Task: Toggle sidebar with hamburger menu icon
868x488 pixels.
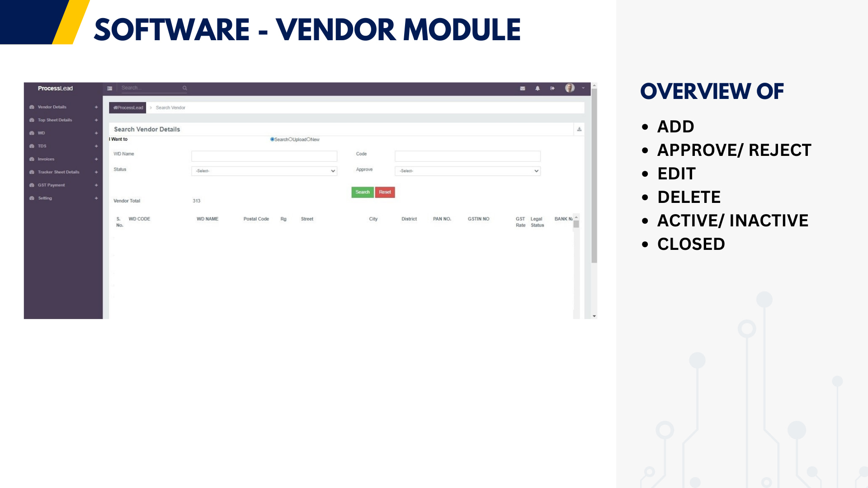Action: [109, 89]
